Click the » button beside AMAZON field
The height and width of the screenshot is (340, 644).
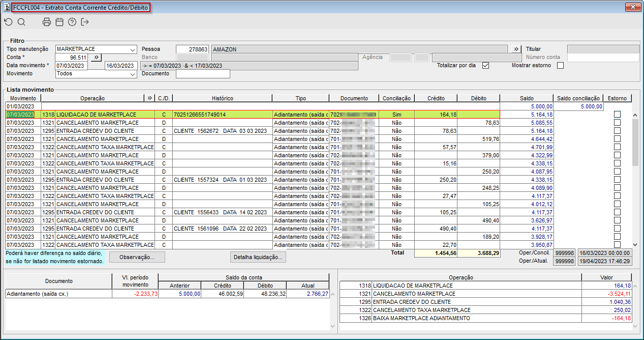point(516,49)
